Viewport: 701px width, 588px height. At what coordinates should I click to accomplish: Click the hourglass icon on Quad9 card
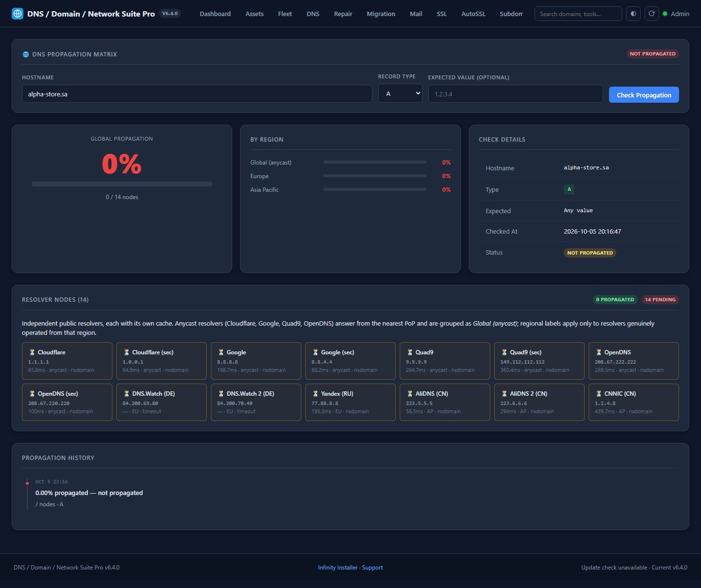(410, 352)
